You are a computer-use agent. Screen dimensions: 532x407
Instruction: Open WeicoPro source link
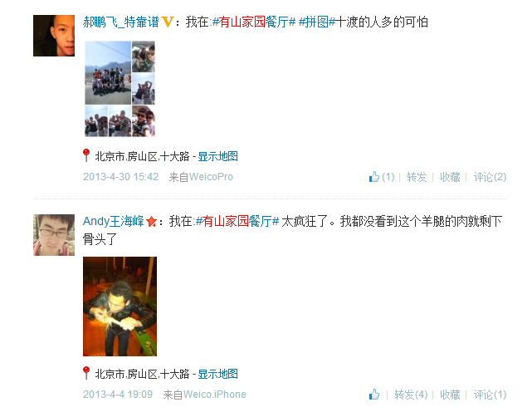coord(211,177)
